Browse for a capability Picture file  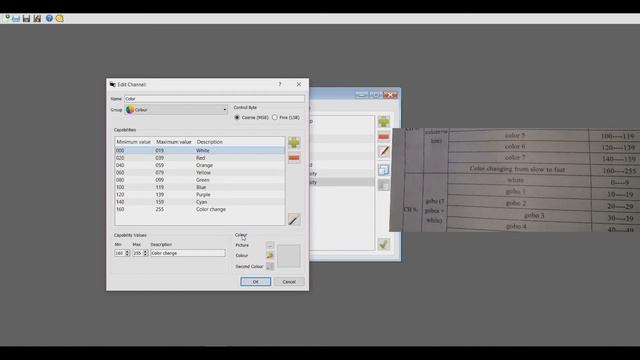pos(269,245)
